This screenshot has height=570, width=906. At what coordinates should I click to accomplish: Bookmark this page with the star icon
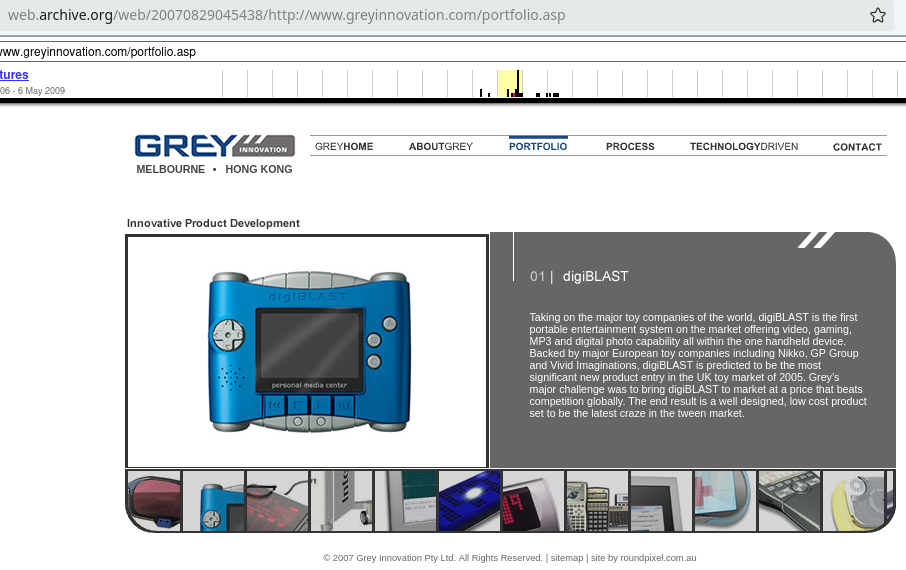(x=878, y=15)
